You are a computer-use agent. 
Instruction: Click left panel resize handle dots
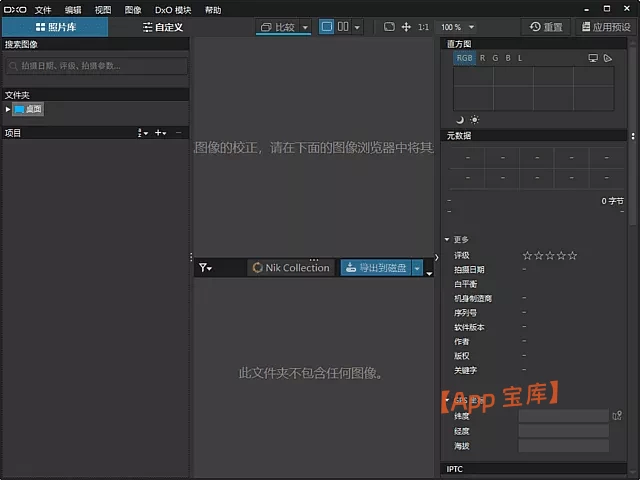(191, 257)
